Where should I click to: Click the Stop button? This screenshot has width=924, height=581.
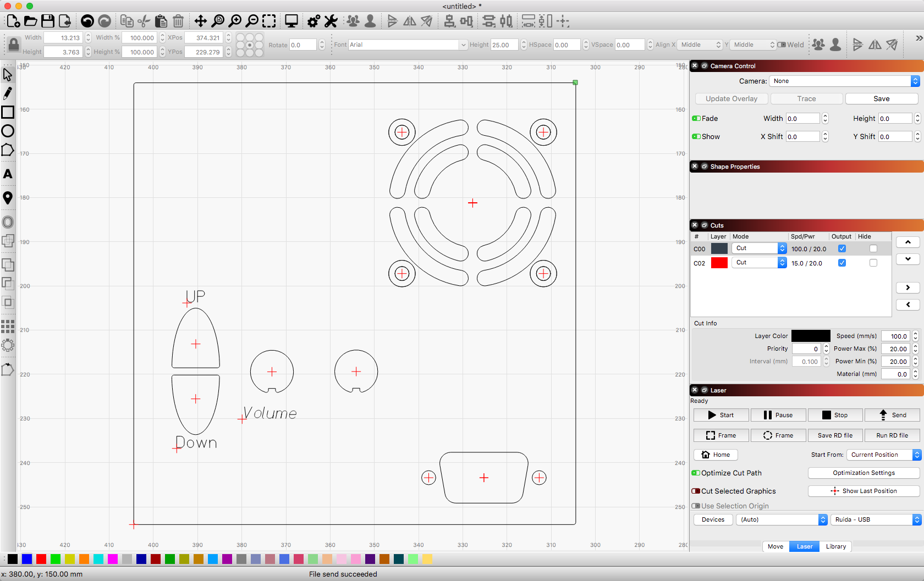point(835,415)
